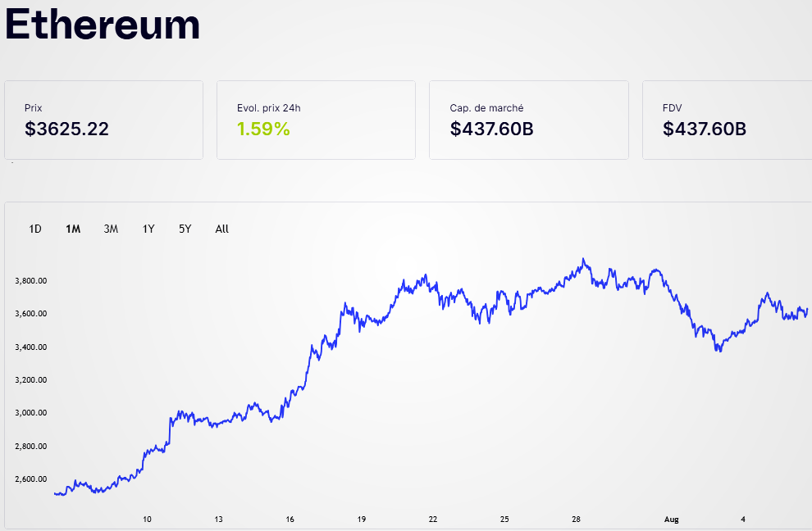The height and width of the screenshot is (531, 812).
Task: Click the 3,000.00 y-axis label
Action: pos(31,412)
